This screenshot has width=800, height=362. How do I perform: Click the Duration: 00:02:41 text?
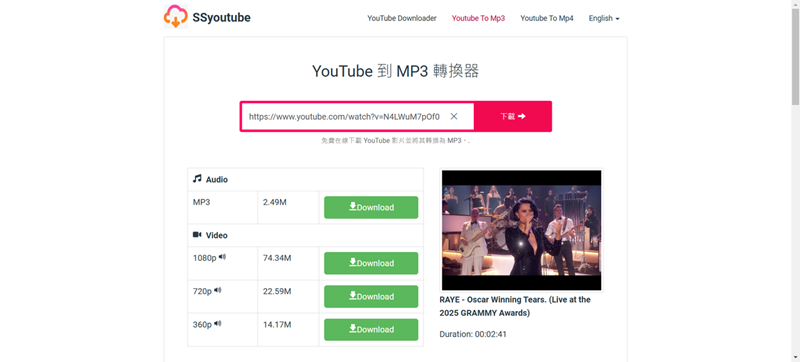pyautogui.click(x=473, y=334)
